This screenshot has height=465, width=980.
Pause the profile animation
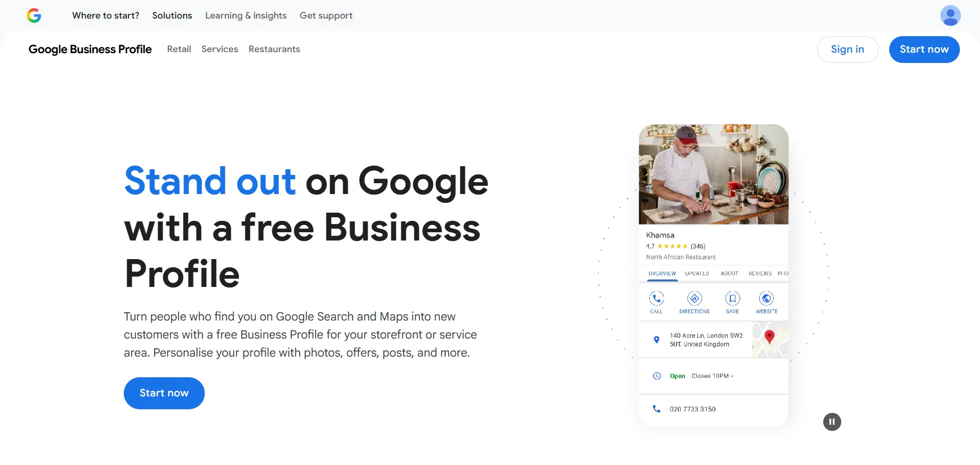(x=832, y=422)
